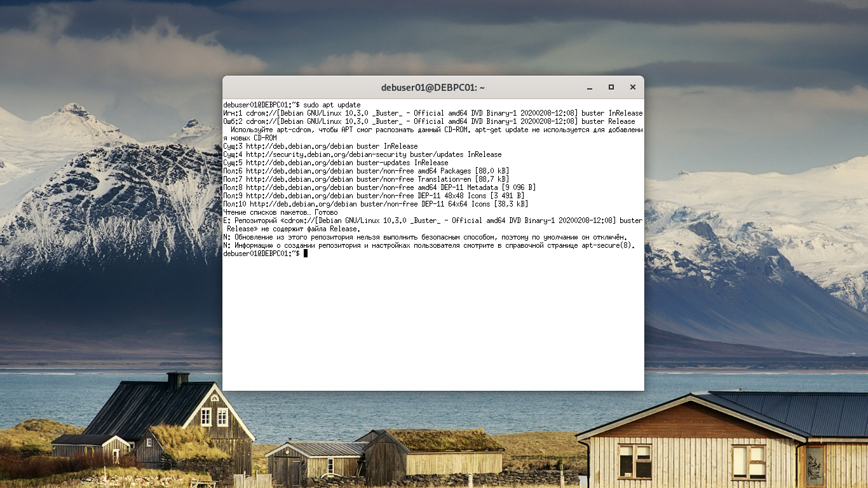Click the blank white area below the prompt
Image resolution: width=868 pixels, height=488 pixels.
click(433, 324)
